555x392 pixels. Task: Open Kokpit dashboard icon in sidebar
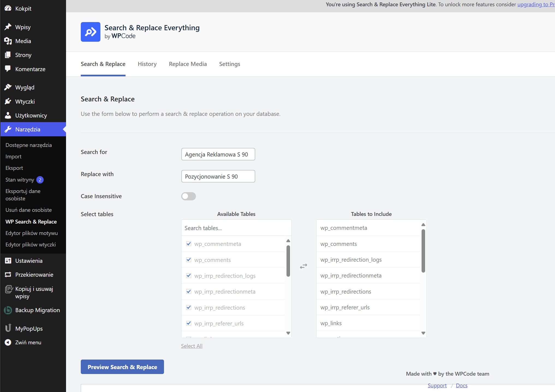tap(8, 8)
